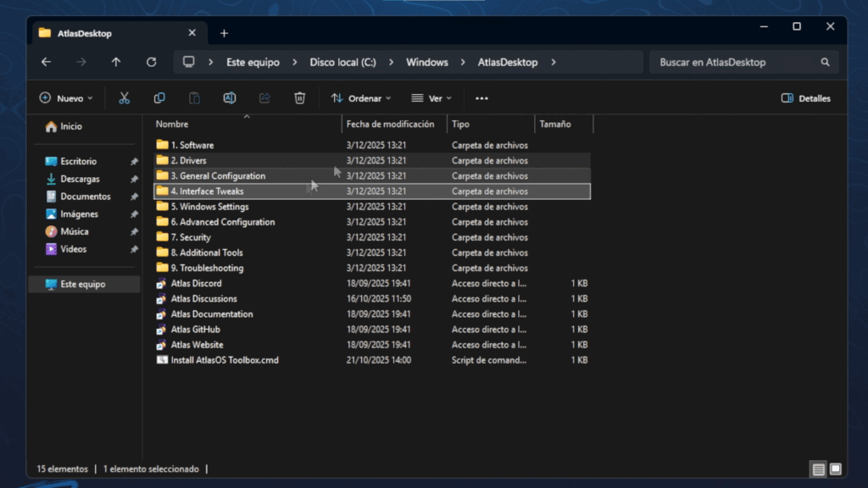The width and height of the screenshot is (868, 488).
Task: Expand the Ordenar sort menu
Action: pyautogui.click(x=361, y=98)
